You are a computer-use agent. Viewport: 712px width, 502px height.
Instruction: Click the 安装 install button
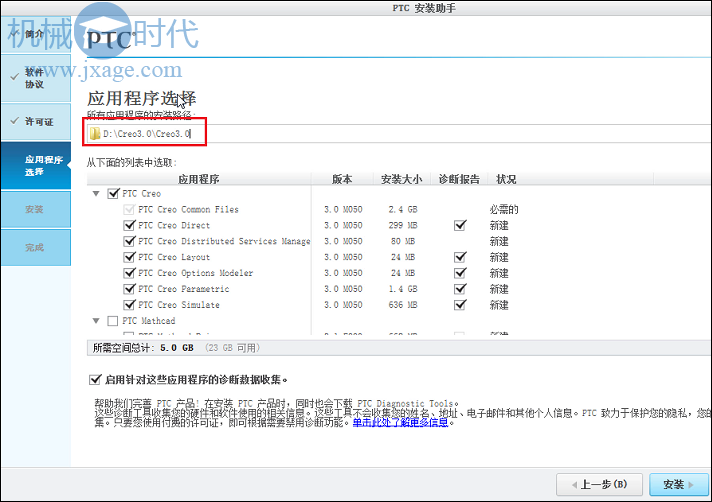click(679, 484)
